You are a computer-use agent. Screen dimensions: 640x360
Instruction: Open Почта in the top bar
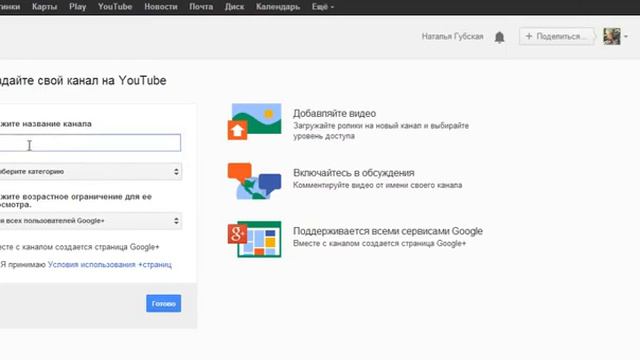(x=201, y=7)
